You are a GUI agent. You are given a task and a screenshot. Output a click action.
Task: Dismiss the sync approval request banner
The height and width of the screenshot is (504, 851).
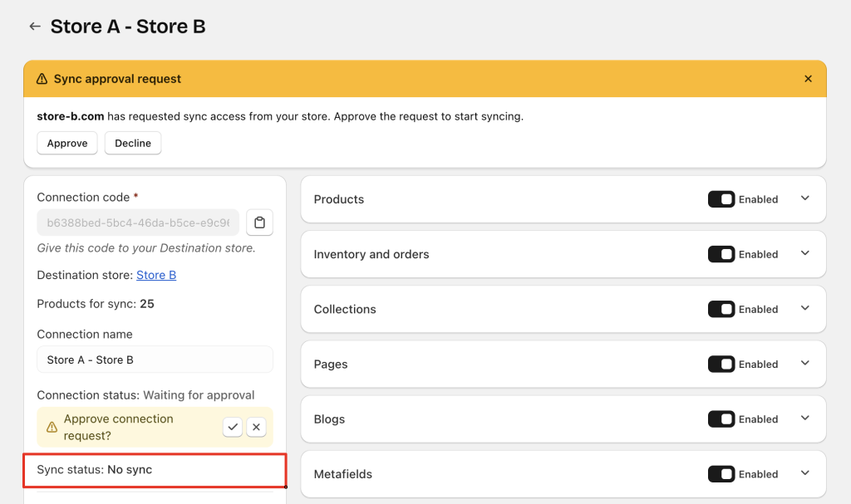808,79
